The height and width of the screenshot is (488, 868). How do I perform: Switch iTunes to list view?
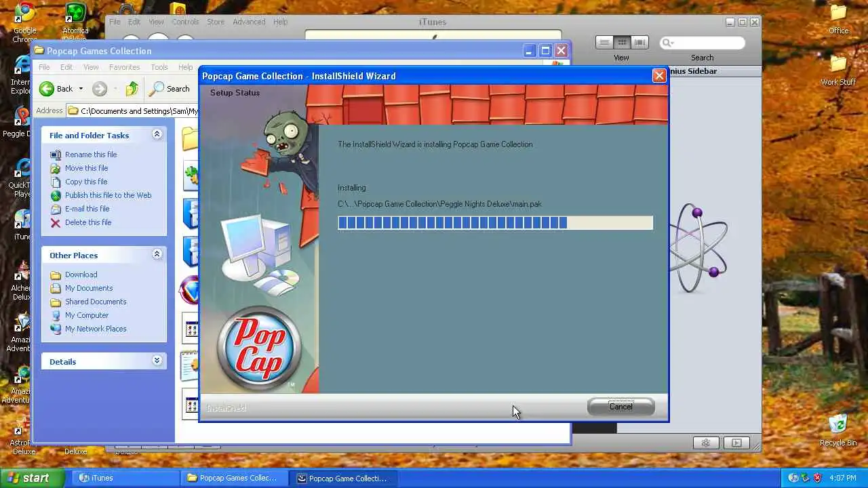coord(604,43)
